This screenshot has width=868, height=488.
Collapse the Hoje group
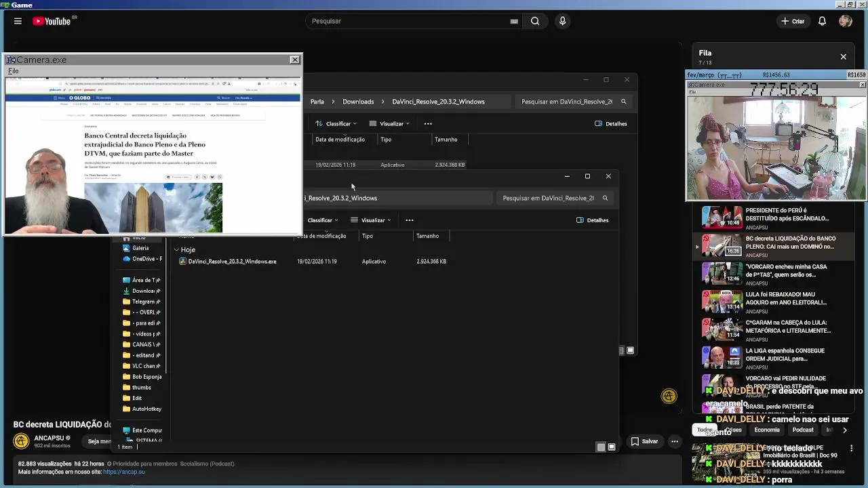click(176, 249)
